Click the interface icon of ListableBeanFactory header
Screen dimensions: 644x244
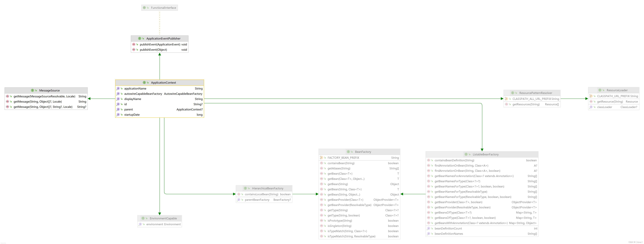pos(466,154)
